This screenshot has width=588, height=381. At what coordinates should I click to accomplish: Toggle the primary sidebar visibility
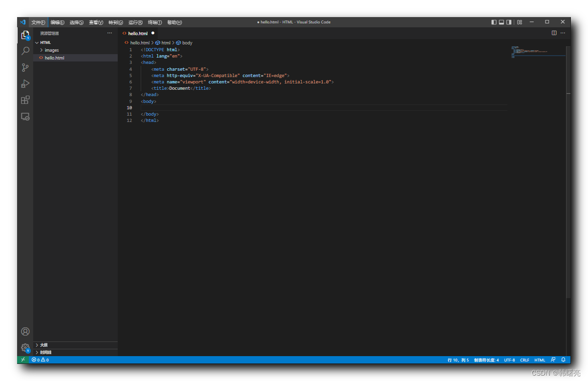494,22
